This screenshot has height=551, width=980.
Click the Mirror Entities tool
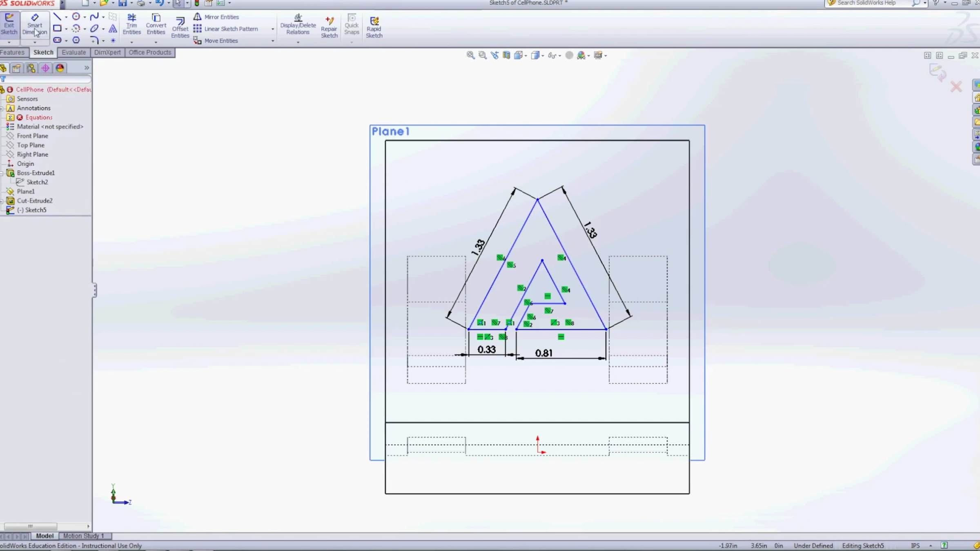point(216,17)
